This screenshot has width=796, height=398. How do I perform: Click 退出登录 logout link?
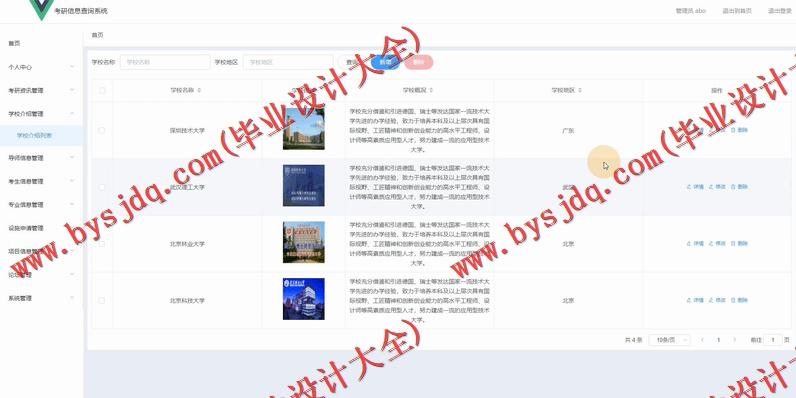[780, 11]
